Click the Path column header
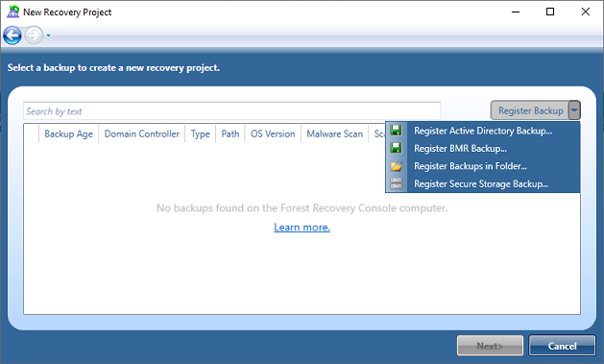The width and height of the screenshot is (604, 364). 230,133
